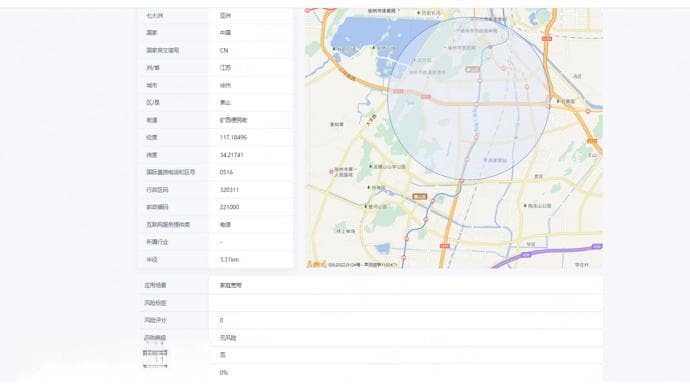Click the 0% value in the last row

click(x=224, y=372)
